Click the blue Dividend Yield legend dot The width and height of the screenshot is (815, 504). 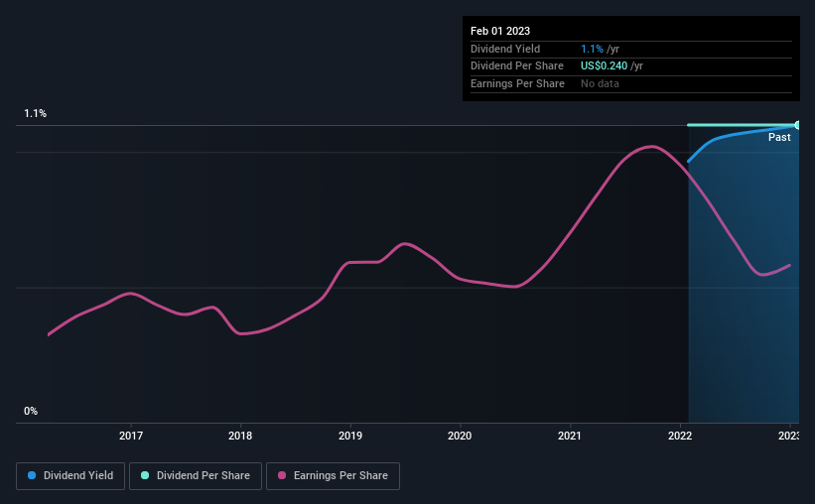[32, 475]
